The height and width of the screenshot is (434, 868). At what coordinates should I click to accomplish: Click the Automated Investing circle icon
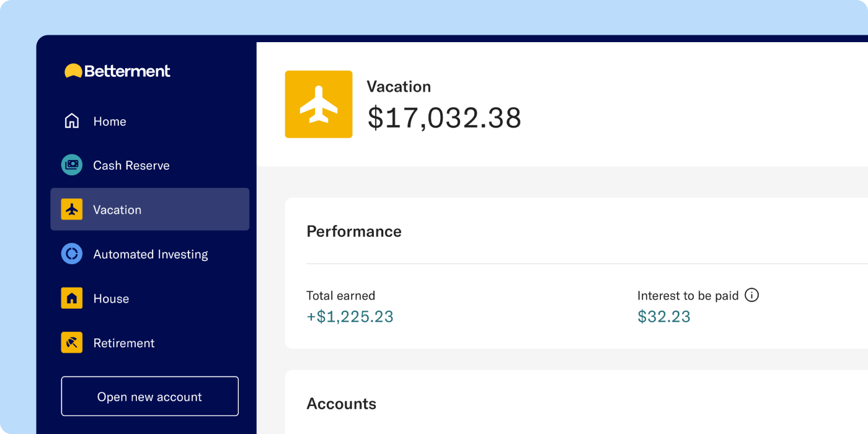72,254
